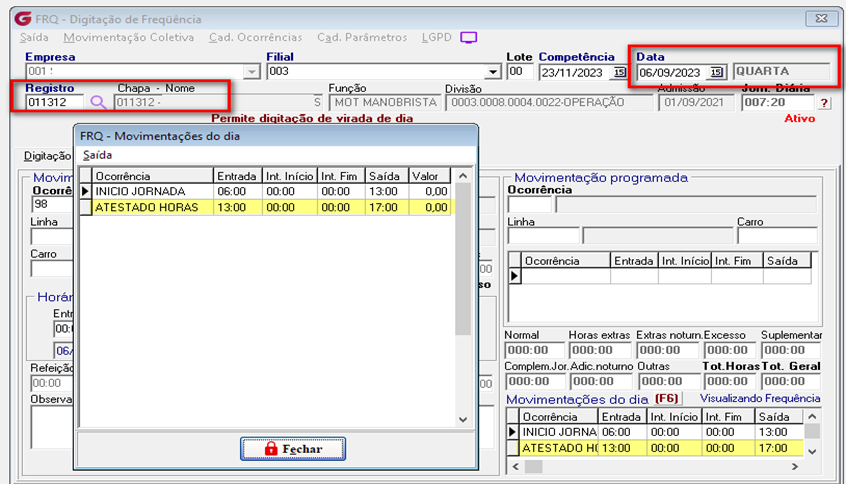
Task: Click the dialog grid vertical scrollbar thumb
Action: (x=463, y=259)
